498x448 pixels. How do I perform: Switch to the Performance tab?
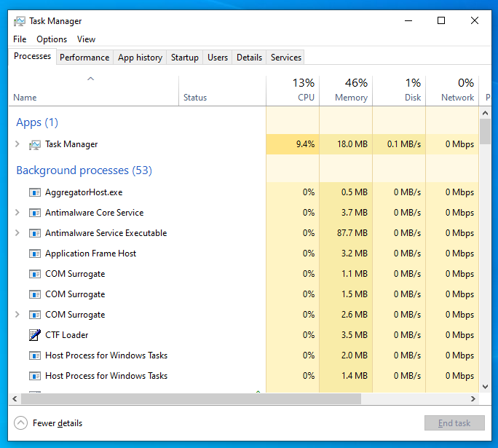point(84,58)
